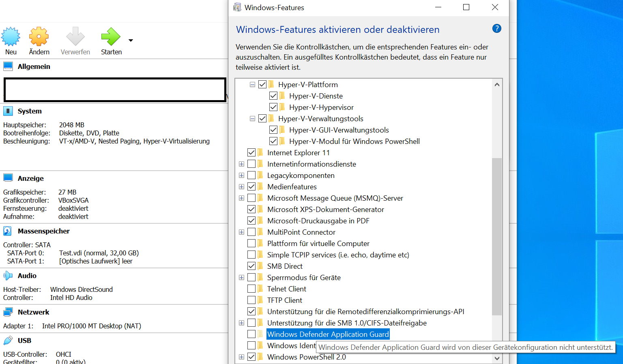
Task: Click the feature list scroll-down arrow
Action: point(497,358)
